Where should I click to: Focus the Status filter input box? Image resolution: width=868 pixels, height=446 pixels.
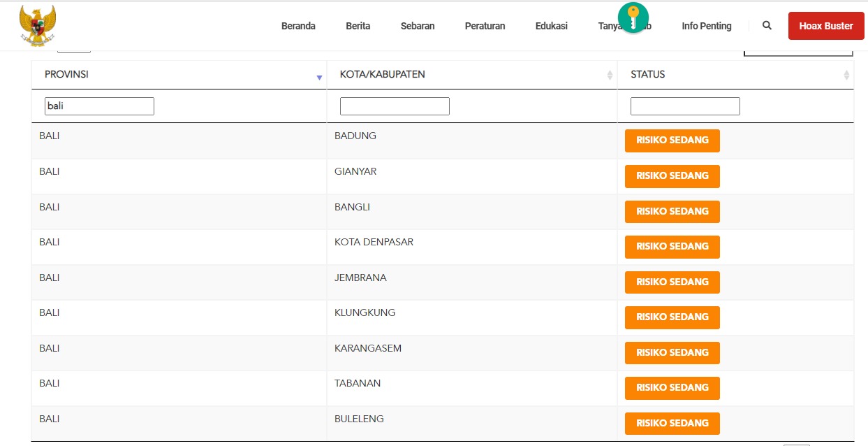click(685, 106)
